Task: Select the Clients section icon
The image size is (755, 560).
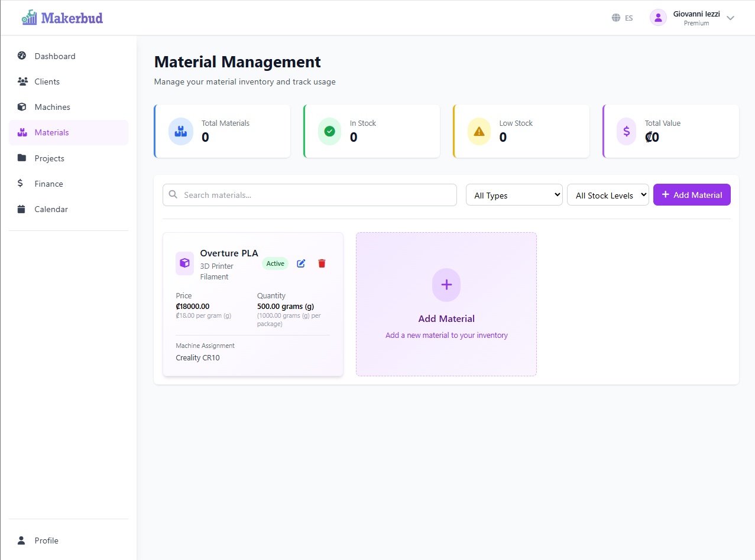Action: (22, 81)
